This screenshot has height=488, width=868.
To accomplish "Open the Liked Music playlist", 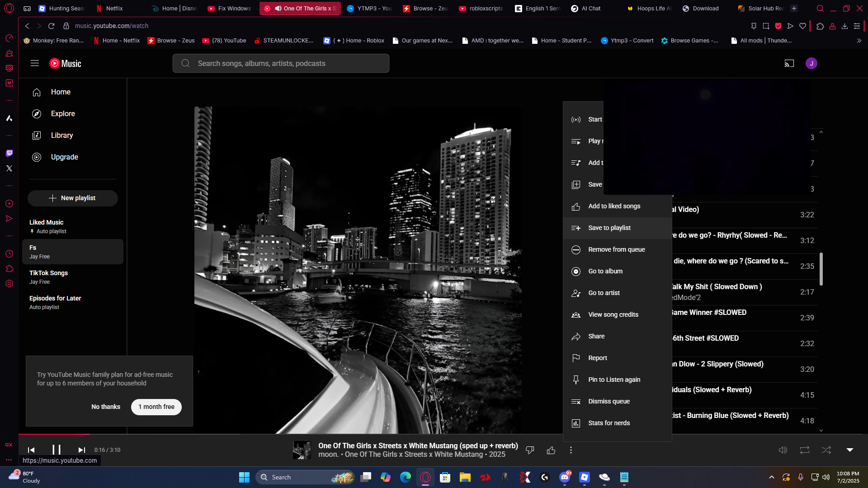I will click(x=73, y=226).
